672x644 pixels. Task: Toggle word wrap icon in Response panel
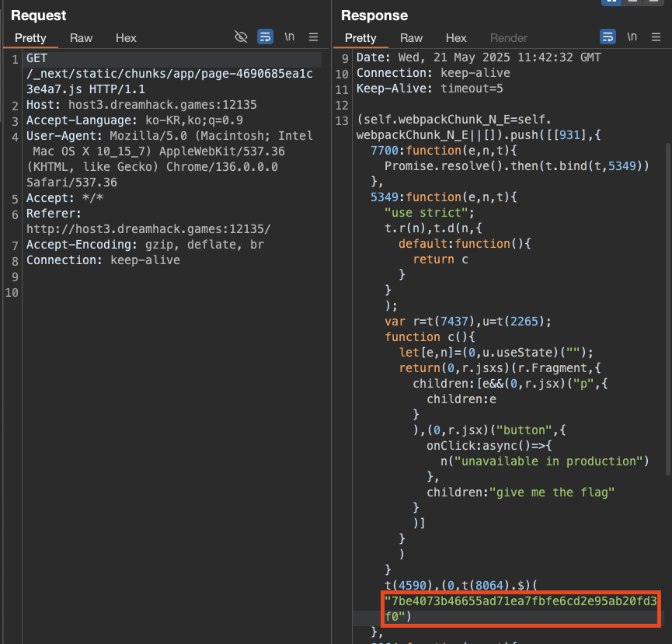[608, 37]
